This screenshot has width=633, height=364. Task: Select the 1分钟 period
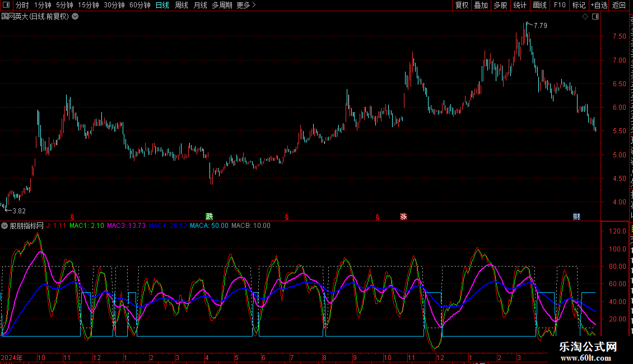pos(43,5)
